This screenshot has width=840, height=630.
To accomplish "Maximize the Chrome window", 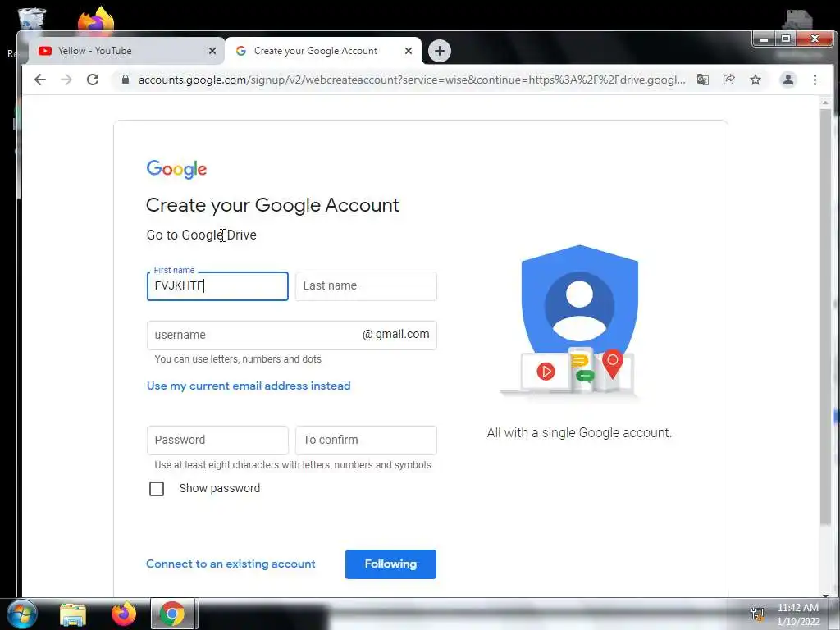I will (x=785, y=39).
